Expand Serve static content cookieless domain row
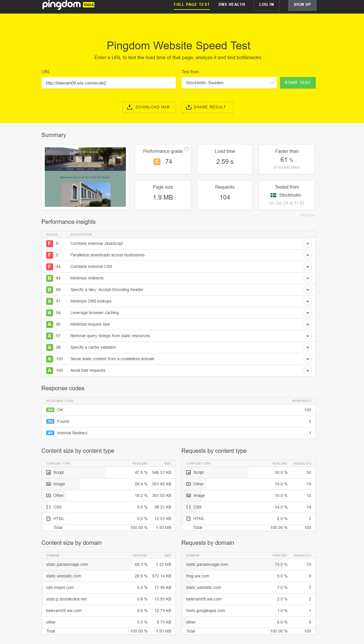 coord(308,359)
